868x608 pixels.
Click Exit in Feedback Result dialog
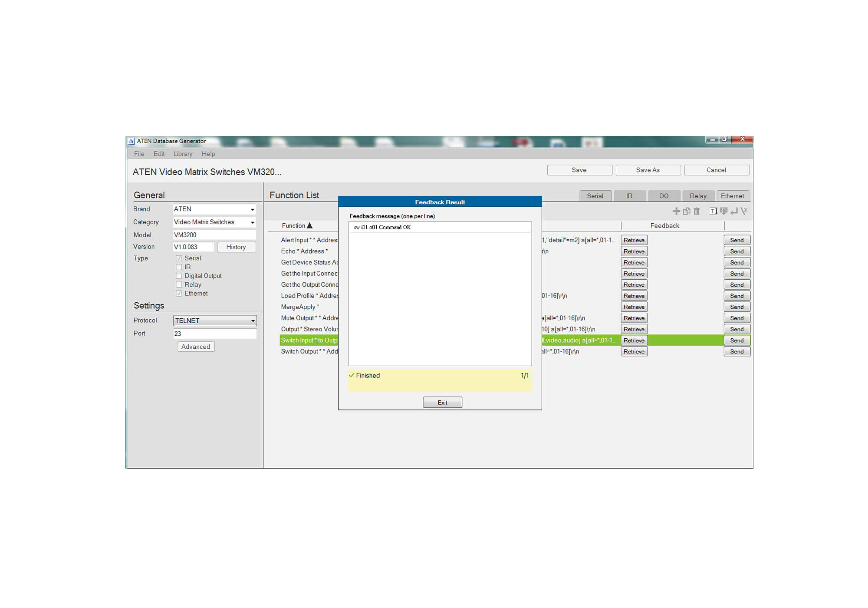pos(442,403)
